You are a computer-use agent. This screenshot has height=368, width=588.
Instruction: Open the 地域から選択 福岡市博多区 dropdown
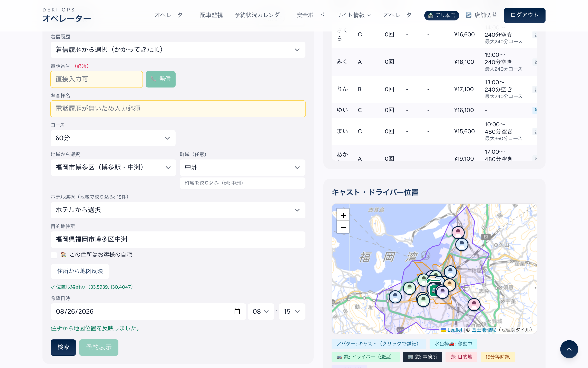click(113, 167)
